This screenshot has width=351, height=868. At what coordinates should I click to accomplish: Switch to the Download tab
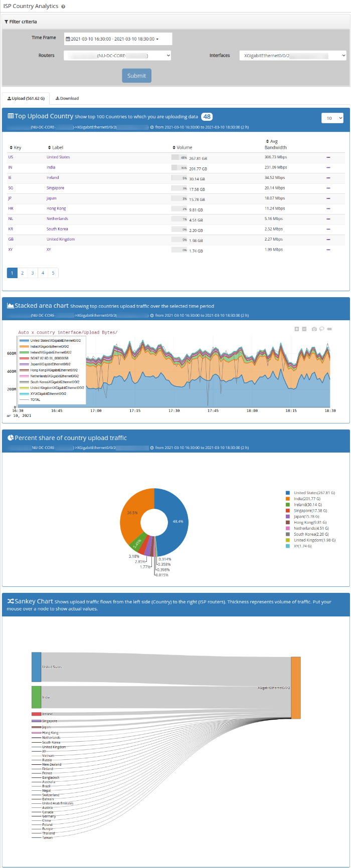67,99
